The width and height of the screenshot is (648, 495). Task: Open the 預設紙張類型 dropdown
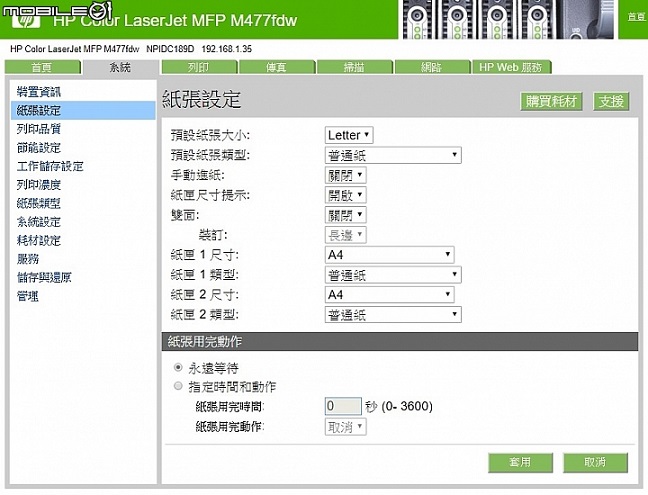(393, 155)
